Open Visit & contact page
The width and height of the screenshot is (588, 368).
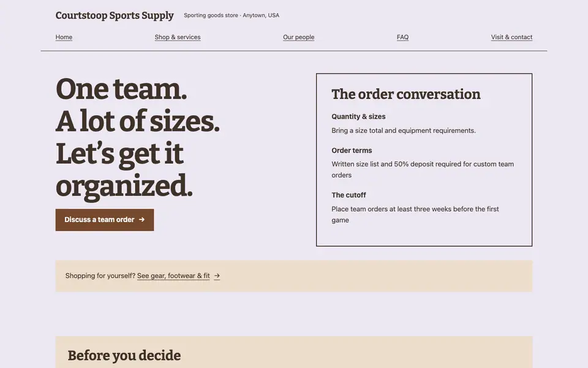pyautogui.click(x=511, y=37)
